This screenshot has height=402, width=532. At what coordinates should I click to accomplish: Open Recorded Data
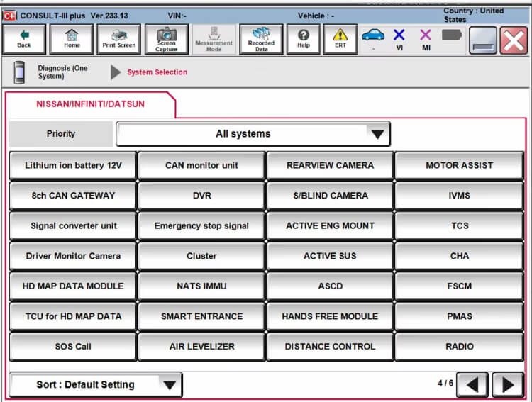point(261,39)
